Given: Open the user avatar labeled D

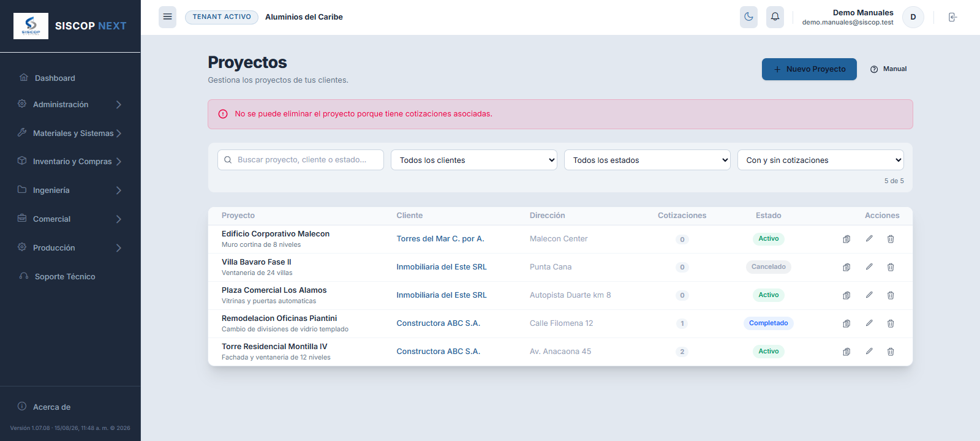Looking at the screenshot, I should (x=913, y=17).
